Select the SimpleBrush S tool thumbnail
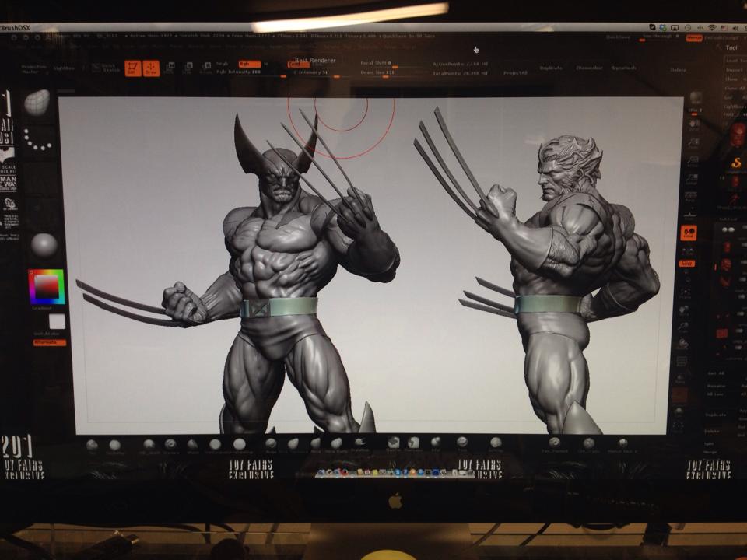 [x=736, y=163]
